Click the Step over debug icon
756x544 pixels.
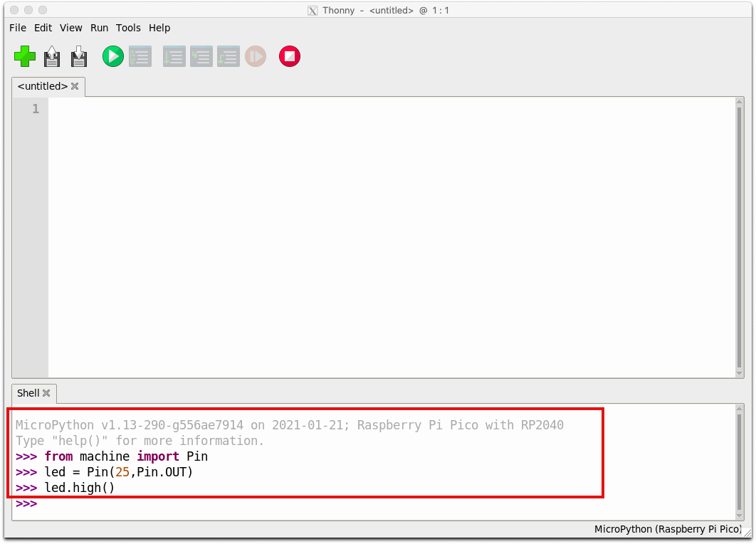pyautogui.click(x=174, y=56)
